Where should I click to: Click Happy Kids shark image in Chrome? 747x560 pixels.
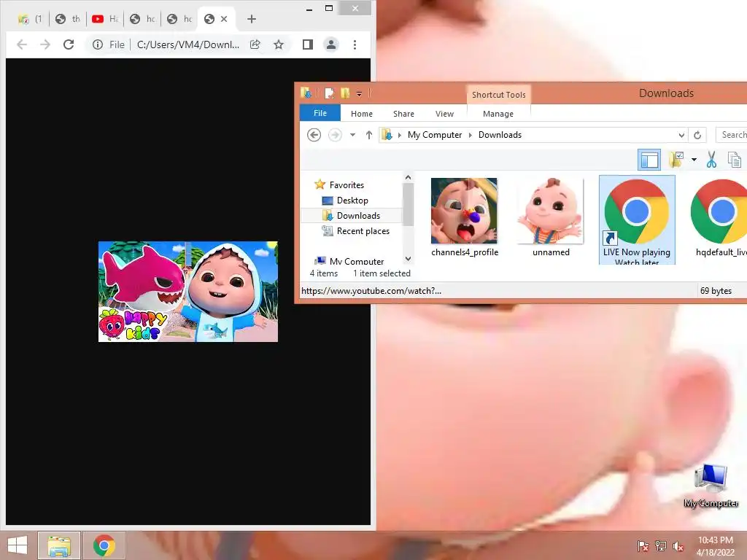(188, 292)
